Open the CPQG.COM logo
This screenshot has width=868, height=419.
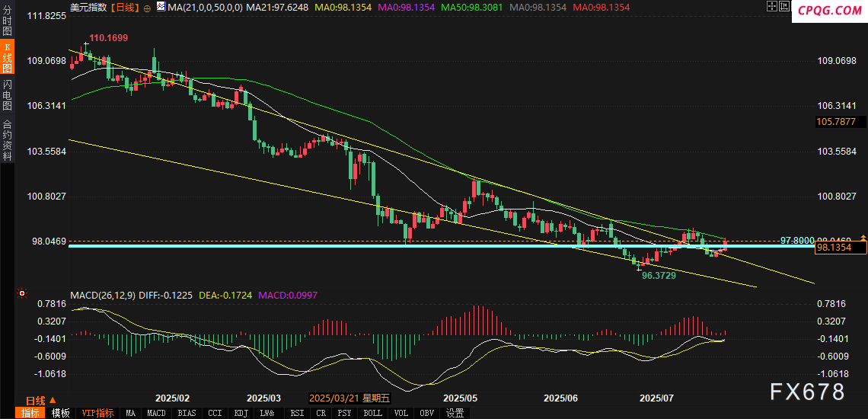pyautogui.click(x=830, y=11)
